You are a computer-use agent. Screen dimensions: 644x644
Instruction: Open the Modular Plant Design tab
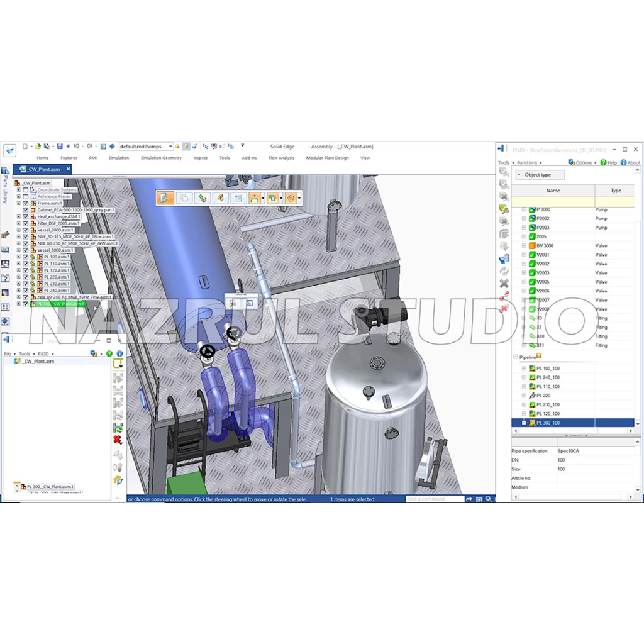click(x=327, y=158)
